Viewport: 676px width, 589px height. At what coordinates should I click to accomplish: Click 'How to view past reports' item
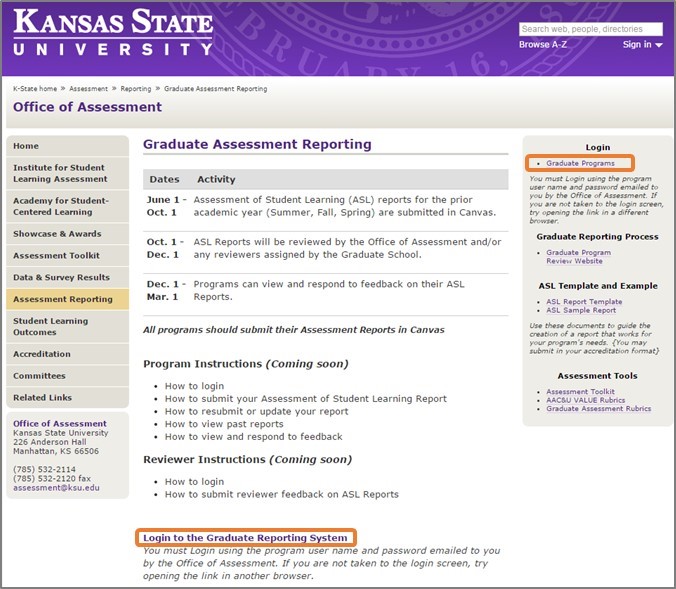point(224,424)
